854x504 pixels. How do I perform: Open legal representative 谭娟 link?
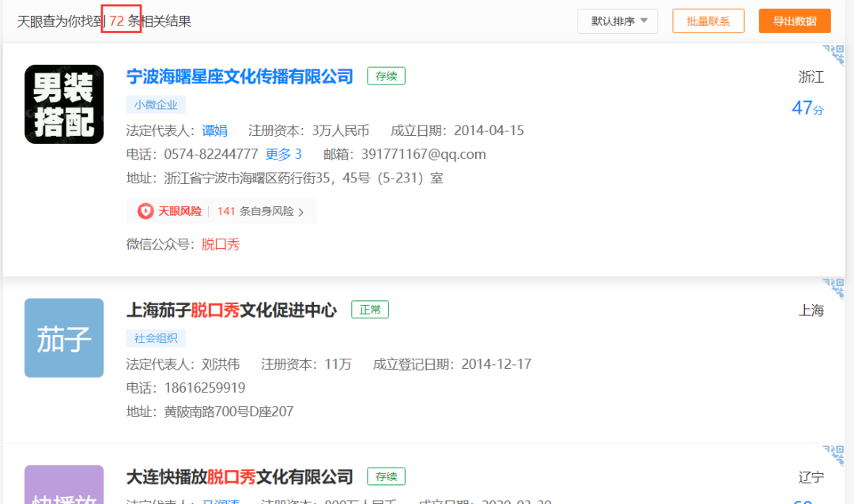[x=214, y=130]
